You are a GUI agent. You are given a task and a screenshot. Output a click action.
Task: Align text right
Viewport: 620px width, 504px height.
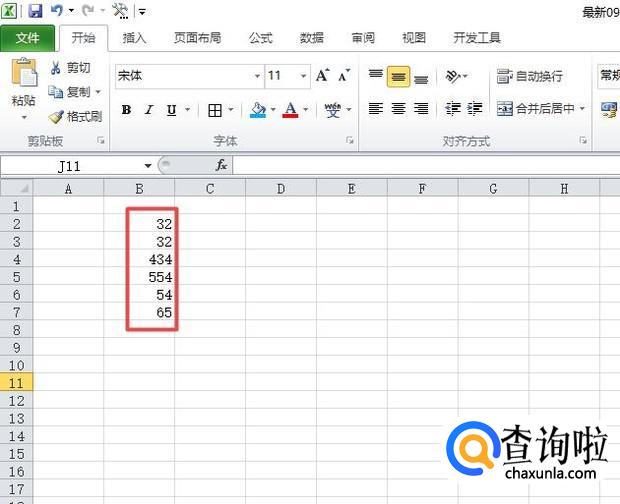[421, 108]
